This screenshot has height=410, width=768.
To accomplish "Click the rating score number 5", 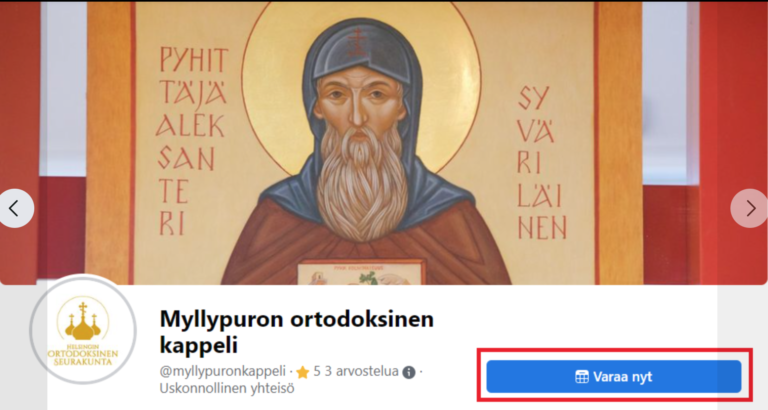I will (317, 371).
